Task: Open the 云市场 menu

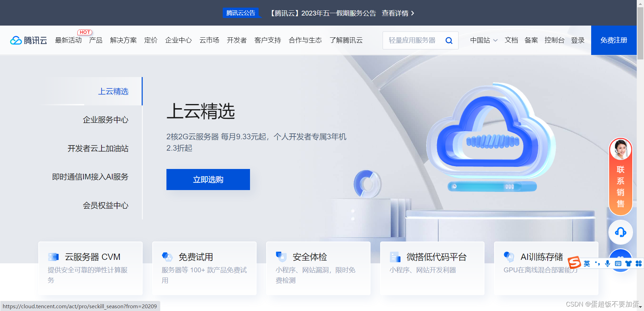Action: pyautogui.click(x=209, y=40)
